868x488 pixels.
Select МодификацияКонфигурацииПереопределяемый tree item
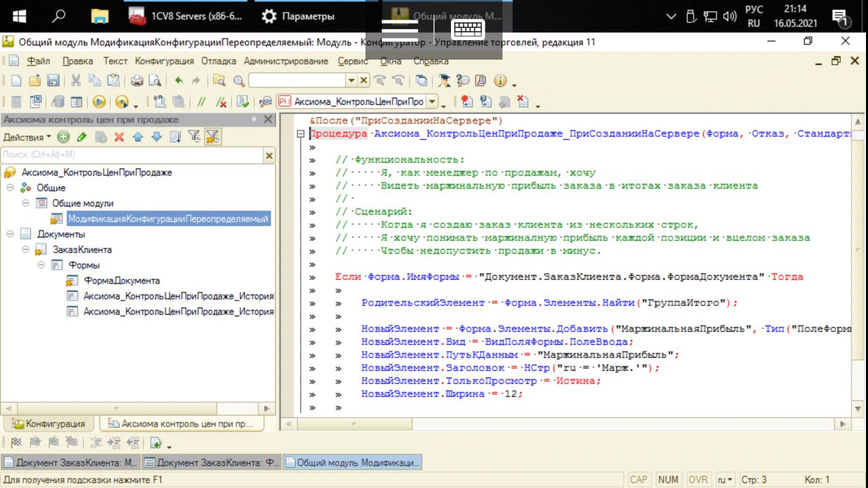coord(168,219)
